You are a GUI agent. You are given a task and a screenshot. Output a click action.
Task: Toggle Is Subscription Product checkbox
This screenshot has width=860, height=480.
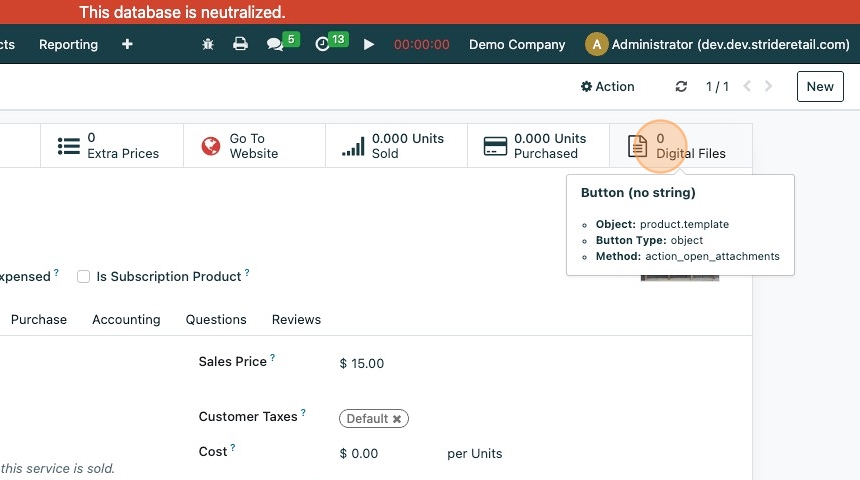click(x=84, y=277)
